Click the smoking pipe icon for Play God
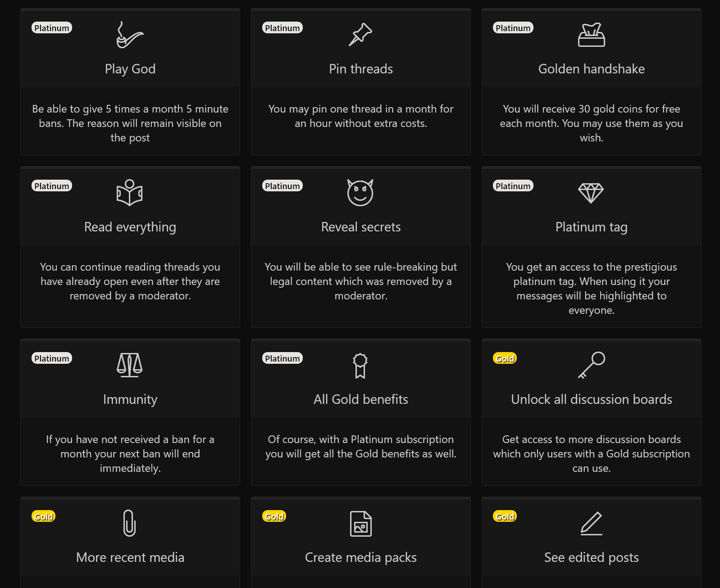The image size is (720, 588). 130,35
